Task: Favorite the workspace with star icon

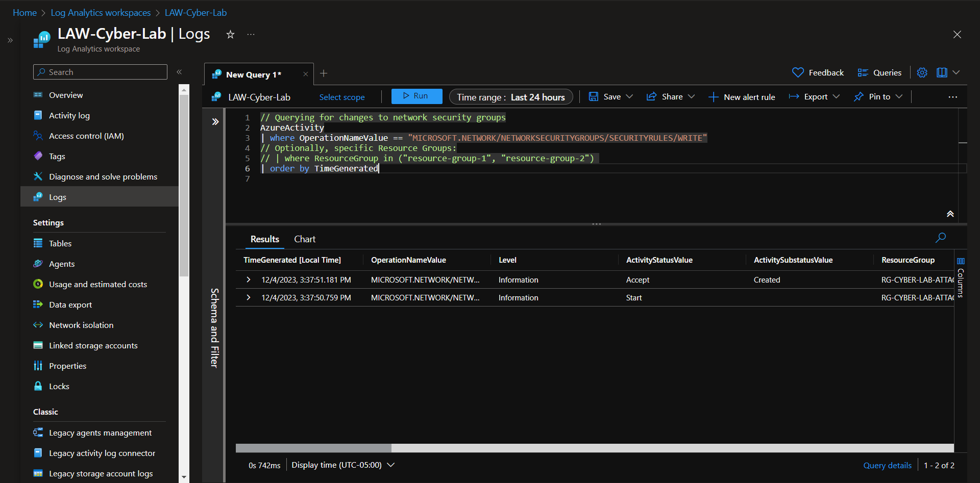Action: click(230, 34)
